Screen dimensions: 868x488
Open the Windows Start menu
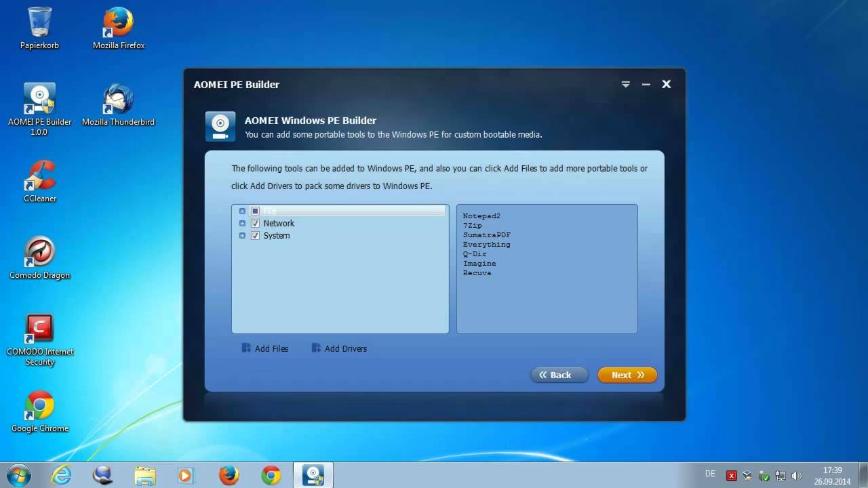[18, 474]
